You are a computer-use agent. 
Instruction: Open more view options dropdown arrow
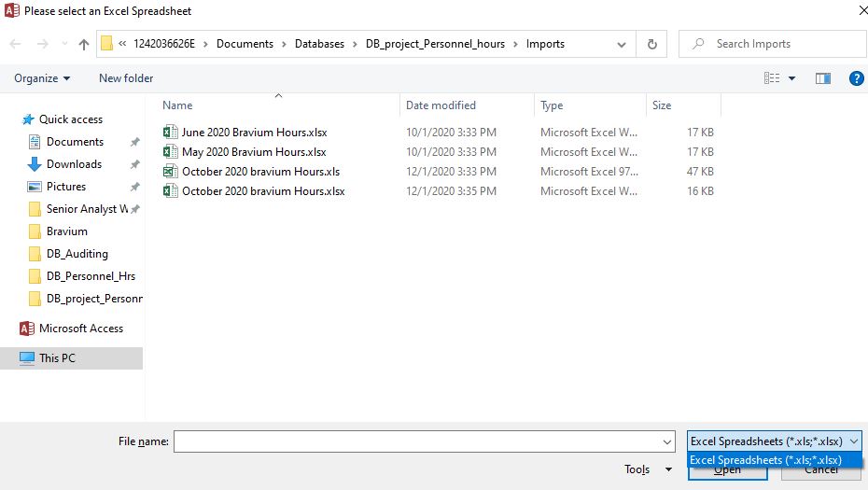[x=792, y=78]
